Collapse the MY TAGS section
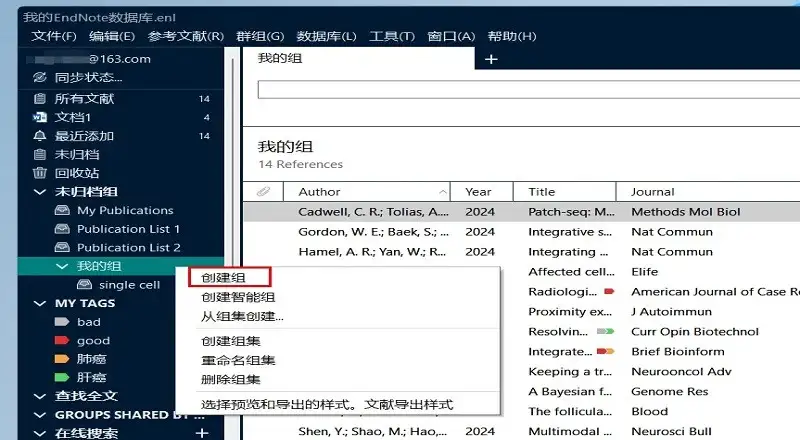 [40, 303]
